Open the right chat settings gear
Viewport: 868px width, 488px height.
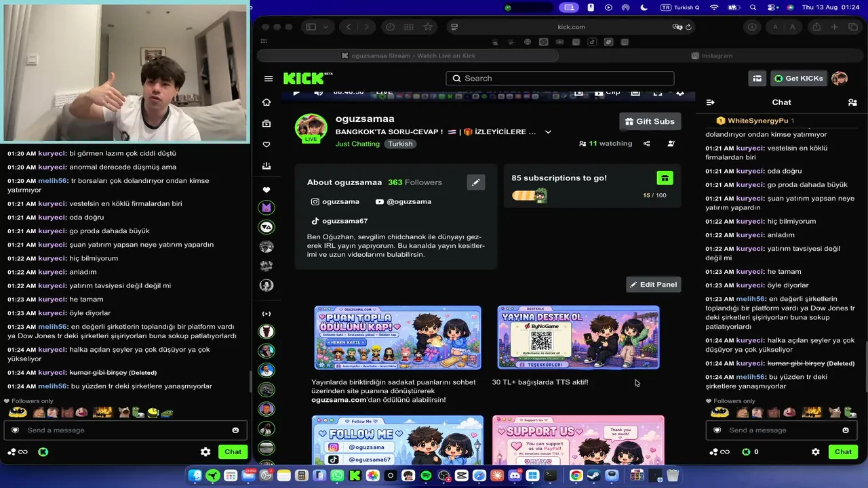pos(816,452)
